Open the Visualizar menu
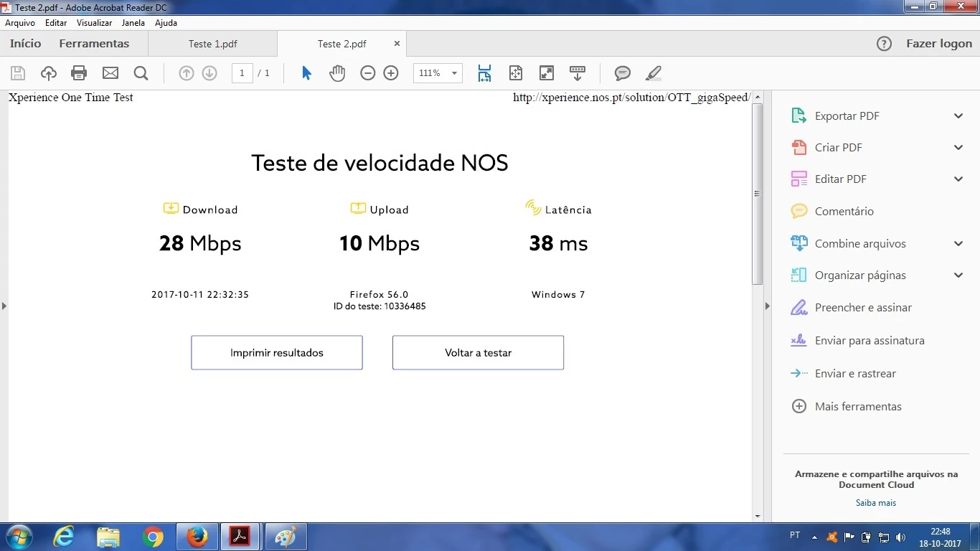This screenshot has width=980, height=551. [95, 23]
